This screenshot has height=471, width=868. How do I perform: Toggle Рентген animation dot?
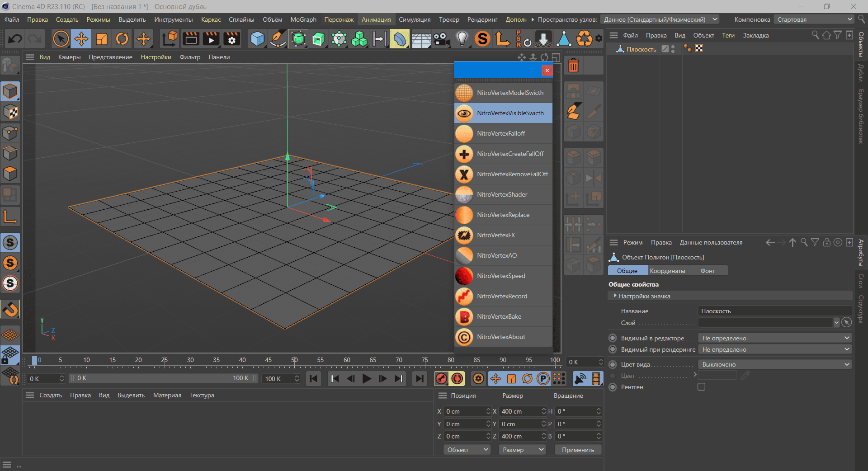point(613,387)
